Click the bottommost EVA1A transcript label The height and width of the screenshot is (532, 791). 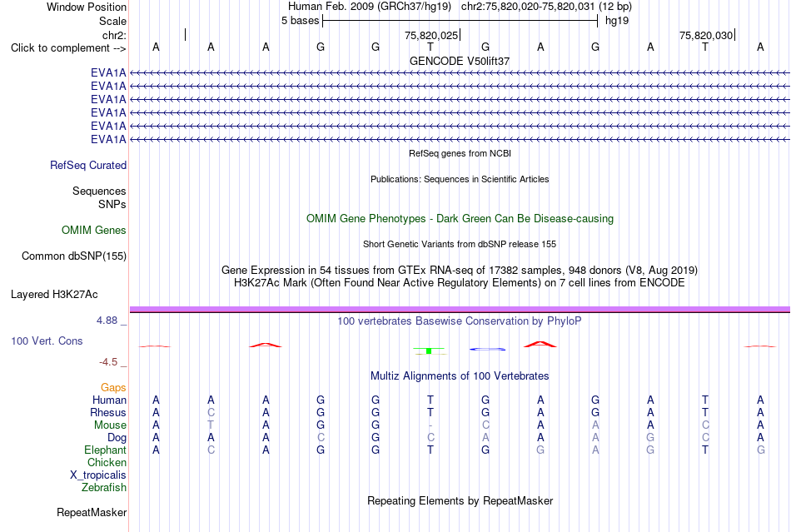(108, 140)
